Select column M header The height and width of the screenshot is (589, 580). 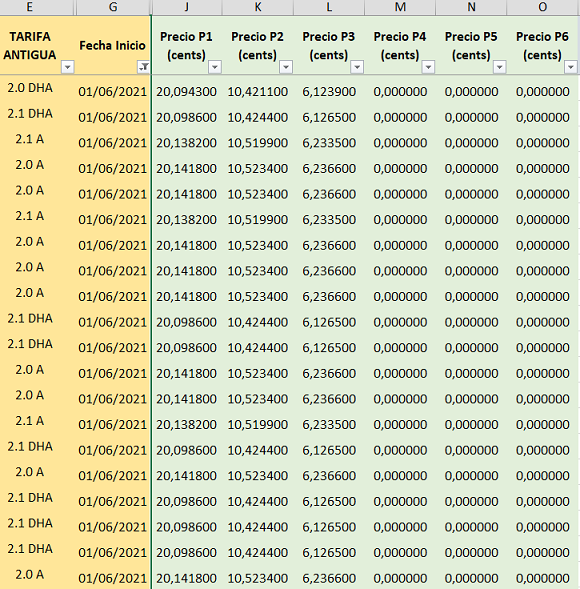point(400,7)
